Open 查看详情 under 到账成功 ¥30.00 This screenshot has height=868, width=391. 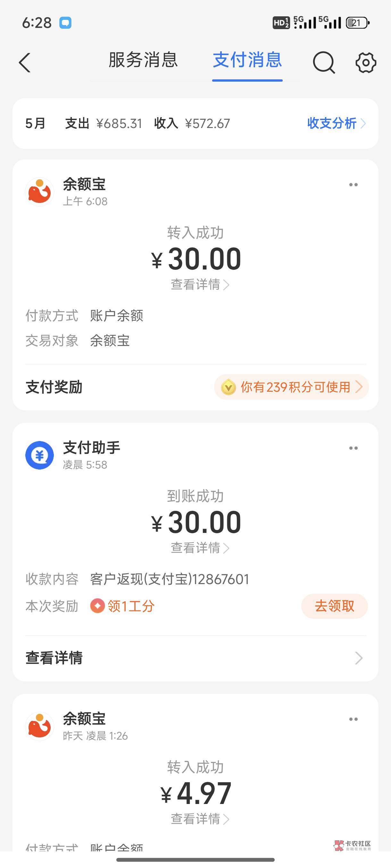200,548
